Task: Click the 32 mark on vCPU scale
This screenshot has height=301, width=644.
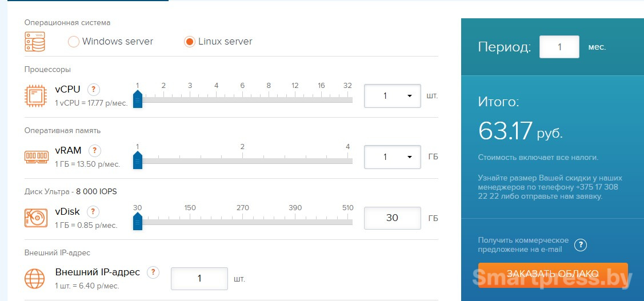Action: 347,86
